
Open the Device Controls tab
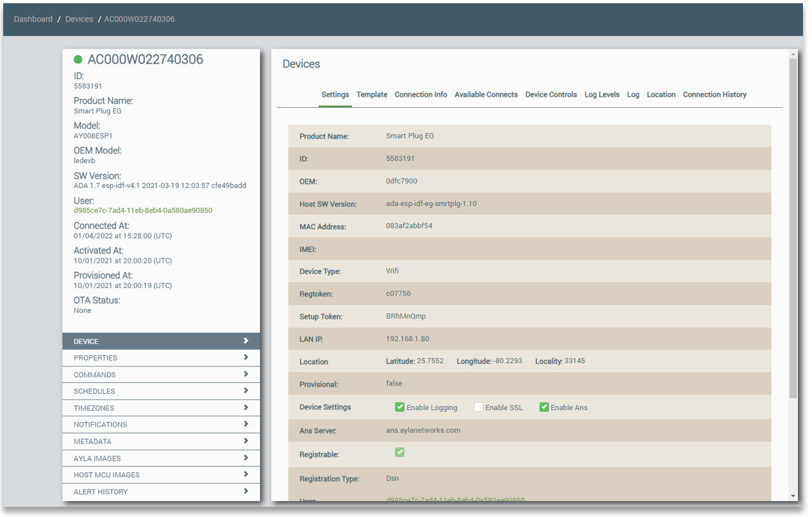point(551,94)
